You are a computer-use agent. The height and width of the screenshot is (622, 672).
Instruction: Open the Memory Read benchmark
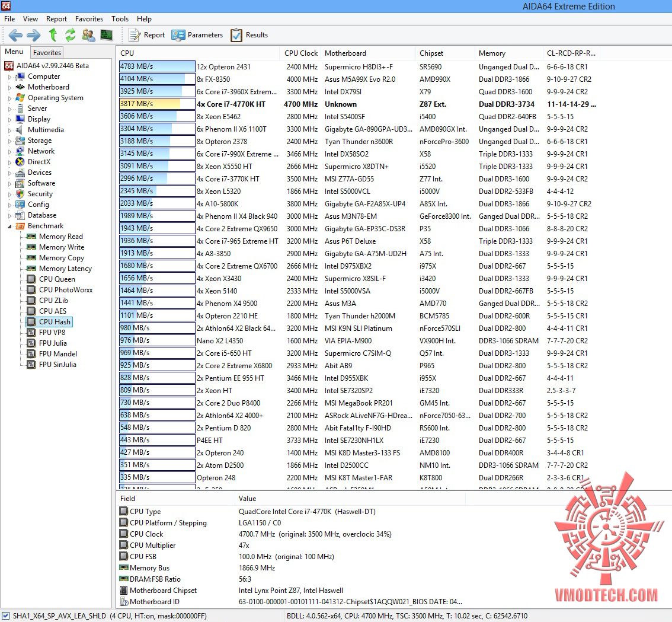click(x=61, y=237)
